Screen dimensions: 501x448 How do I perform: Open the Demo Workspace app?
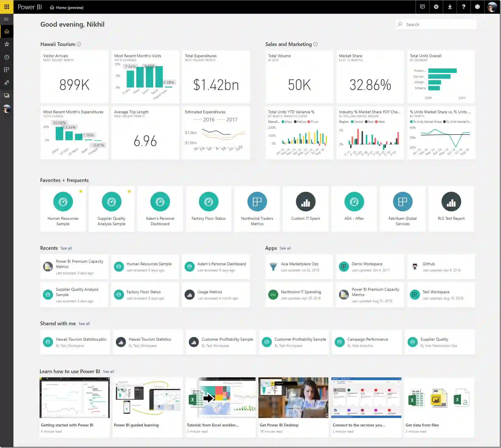pos(370,267)
